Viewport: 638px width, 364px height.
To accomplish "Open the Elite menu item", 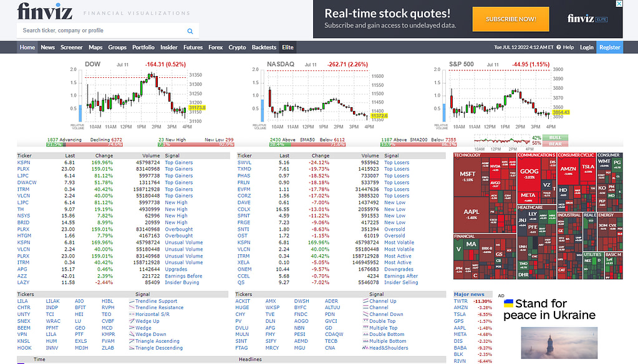I will click(288, 47).
